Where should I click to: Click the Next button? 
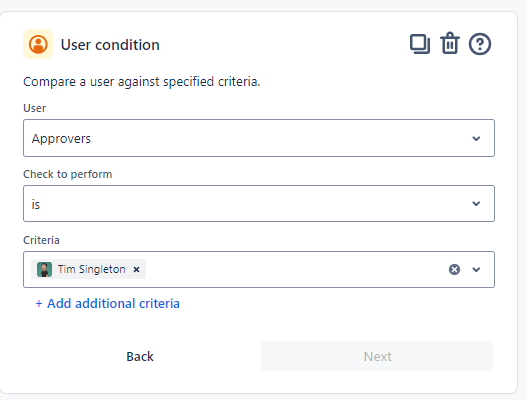point(377,356)
